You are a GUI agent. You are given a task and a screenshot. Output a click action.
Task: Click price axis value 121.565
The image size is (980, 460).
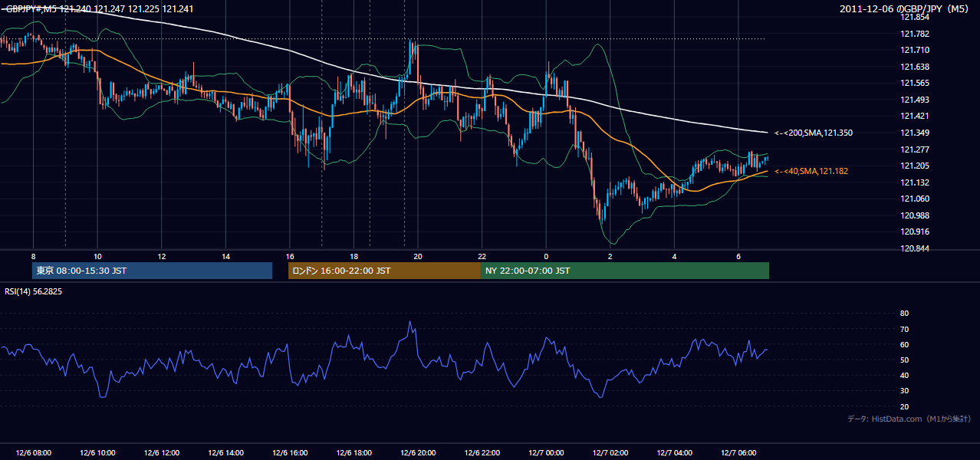(x=914, y=84)
